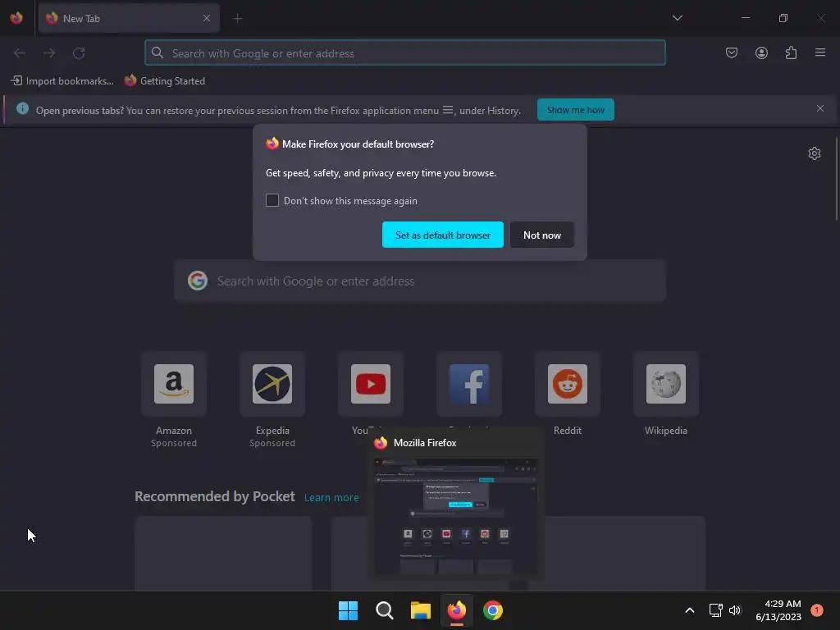Image resolution: width=840 pixels, height=630 pixels.
Task: Focus the center Google search box
Action: pos(420,281)
